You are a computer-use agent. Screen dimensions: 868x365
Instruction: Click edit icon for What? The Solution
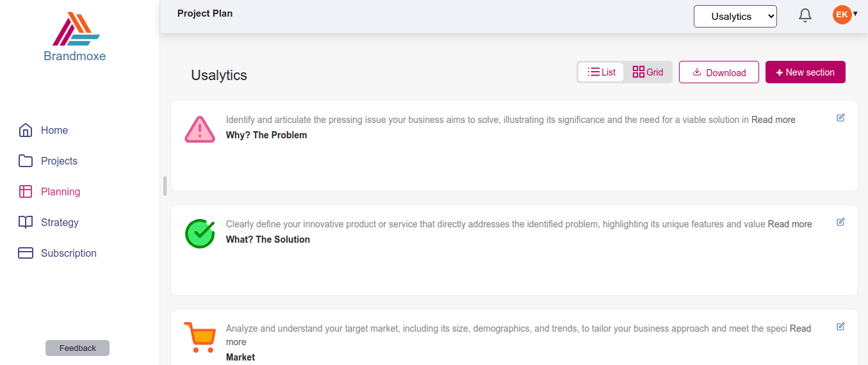[x=840, y=222]
